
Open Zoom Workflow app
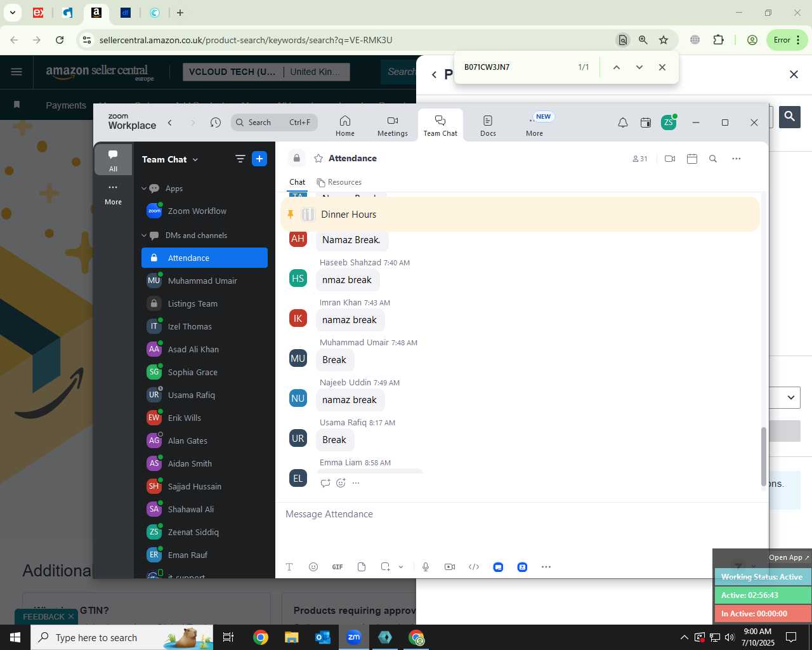pos(204,211)
